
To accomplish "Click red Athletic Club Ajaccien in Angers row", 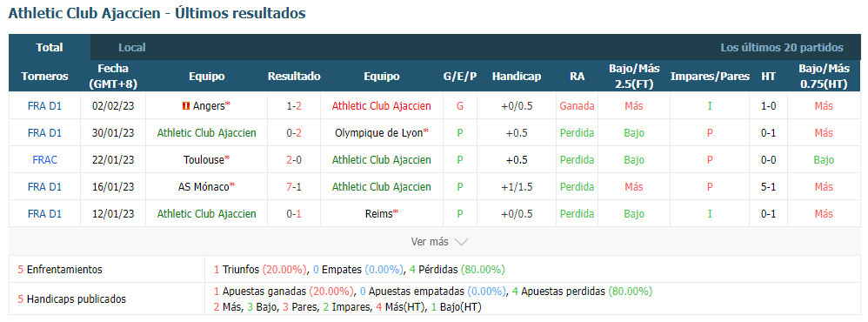I will tap(382, 106).
